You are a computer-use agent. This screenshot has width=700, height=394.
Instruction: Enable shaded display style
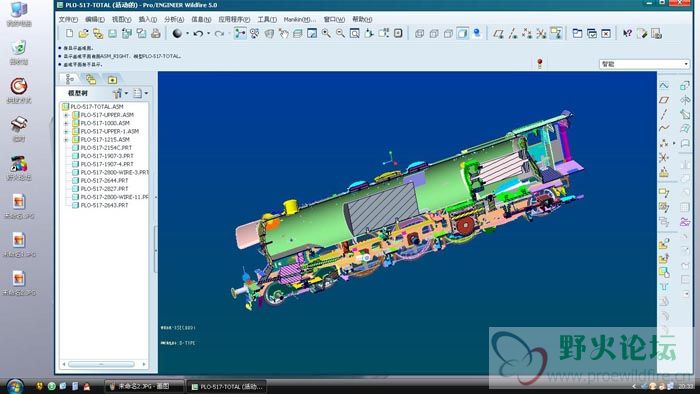[462, 33]
